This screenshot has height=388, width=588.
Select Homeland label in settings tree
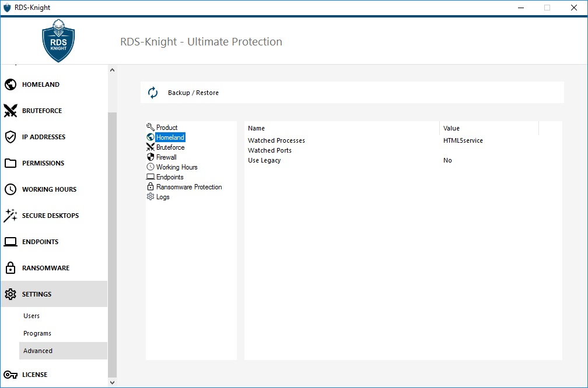tap(170, 137)
